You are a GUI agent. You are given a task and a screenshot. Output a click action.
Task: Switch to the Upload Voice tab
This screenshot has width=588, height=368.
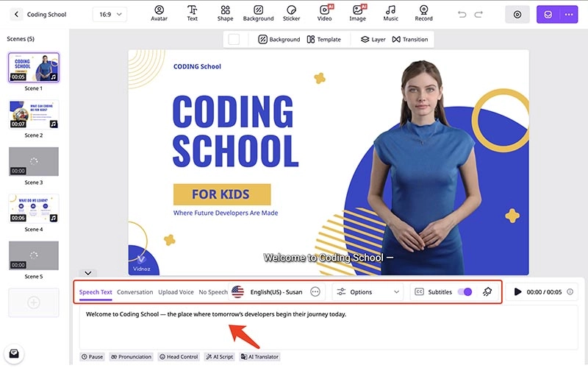click(176, 292)
